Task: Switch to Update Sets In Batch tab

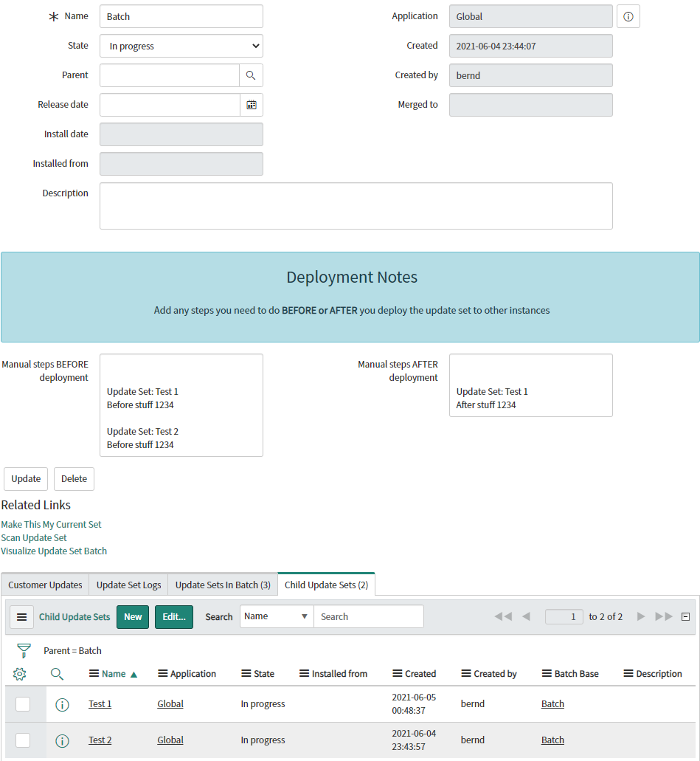Action: 223,585
